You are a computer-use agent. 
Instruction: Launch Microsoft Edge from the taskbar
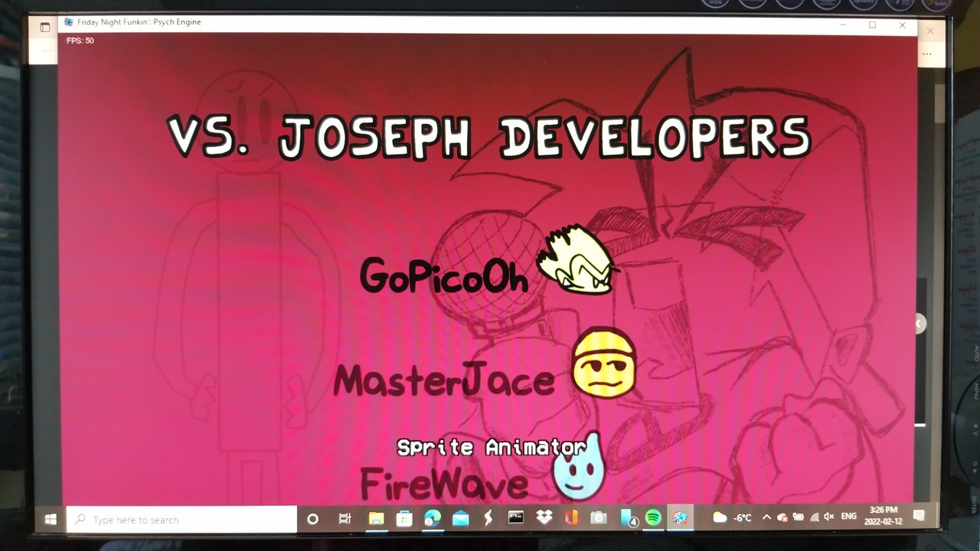[x=431, y=518]
